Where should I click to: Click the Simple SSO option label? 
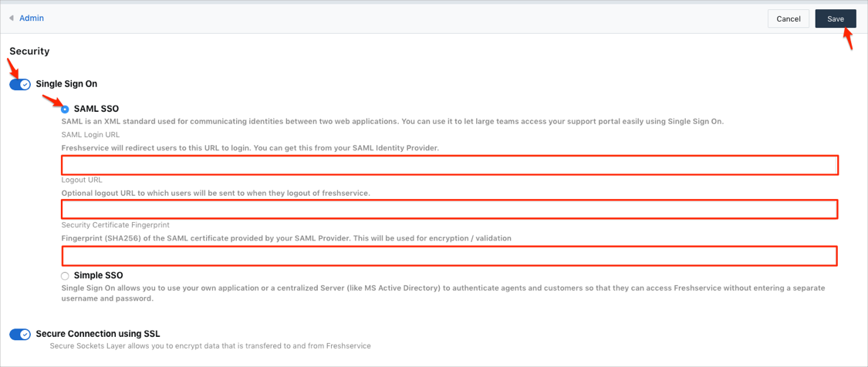tap(98, 275)
